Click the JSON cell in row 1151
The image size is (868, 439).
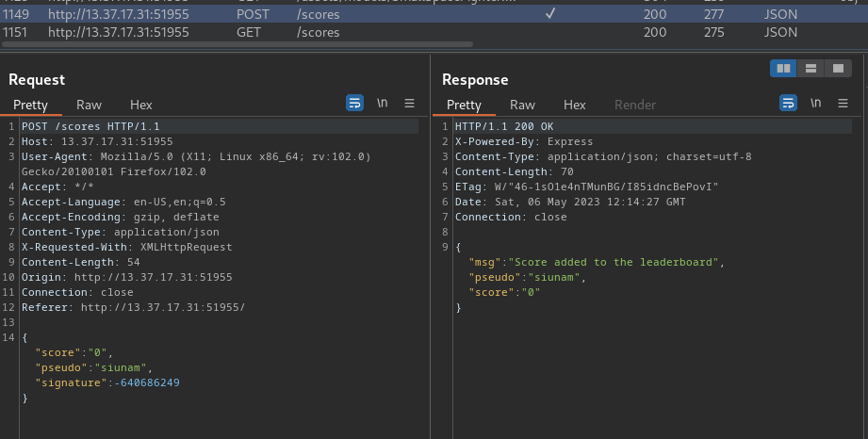tap(780, 32)
